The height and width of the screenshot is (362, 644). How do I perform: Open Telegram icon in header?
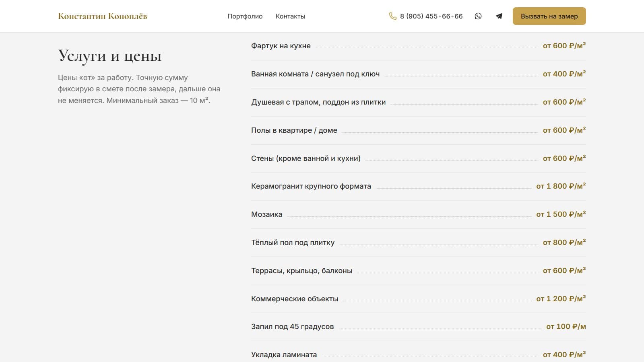coord(499,16)
